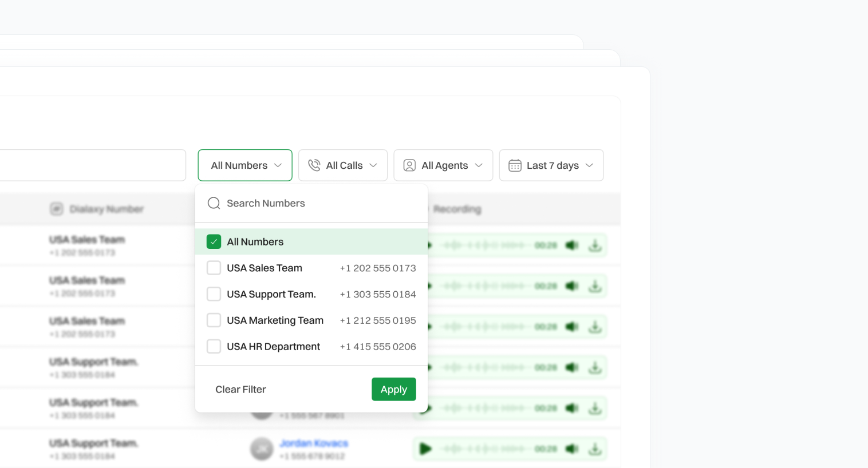
Task: Uncheck the All Numbers checkbox
Action: click(x=214, y=242)
